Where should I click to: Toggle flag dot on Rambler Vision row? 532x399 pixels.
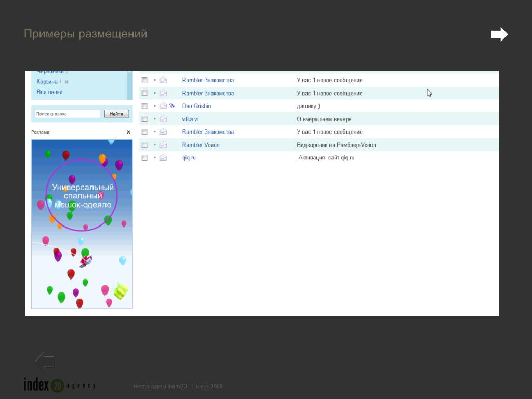155,144
